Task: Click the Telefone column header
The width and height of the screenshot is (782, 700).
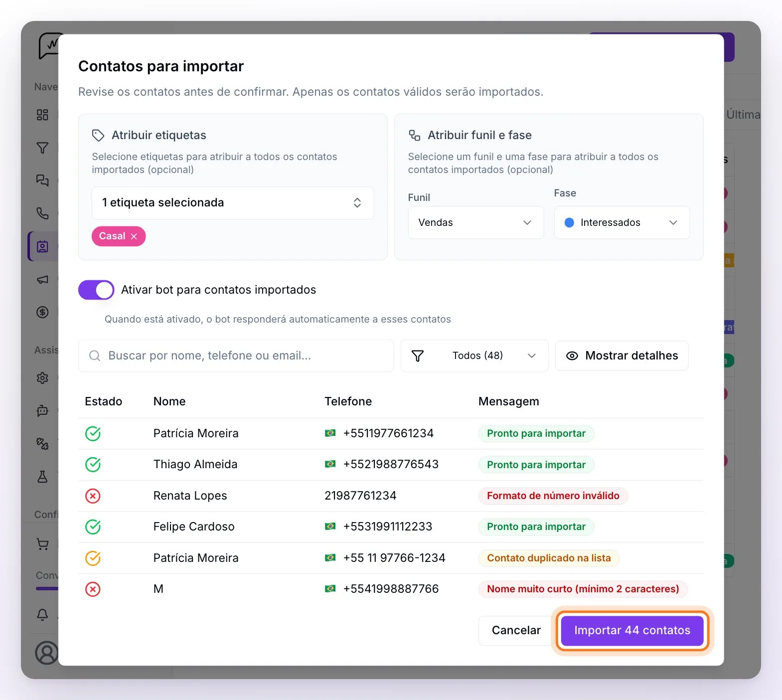Action: click(348, 401)
